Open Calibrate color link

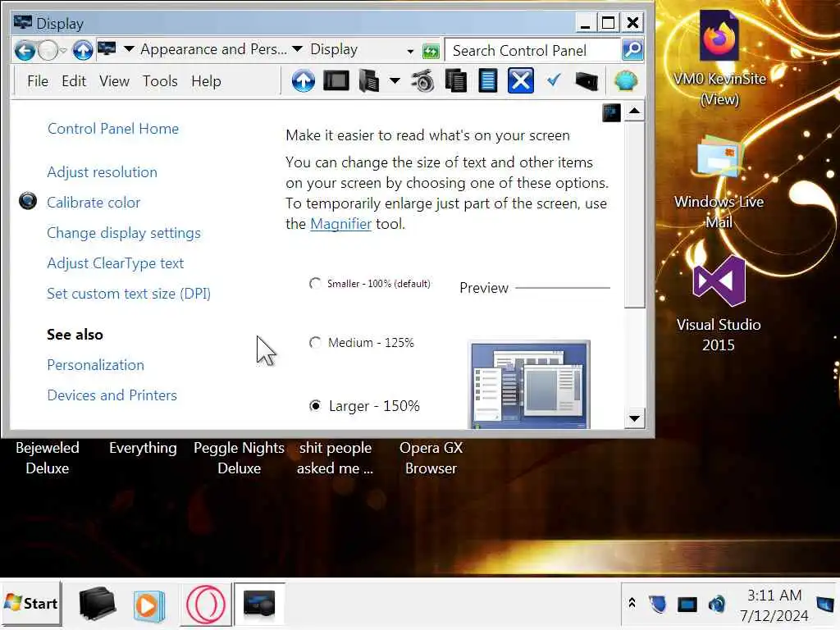pos(94,203)
